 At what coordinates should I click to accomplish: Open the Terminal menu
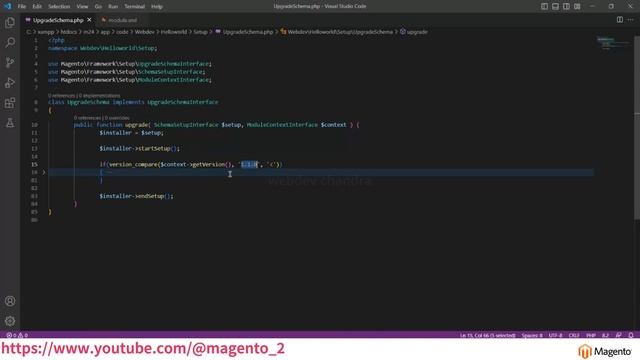[x=135, y=6]
